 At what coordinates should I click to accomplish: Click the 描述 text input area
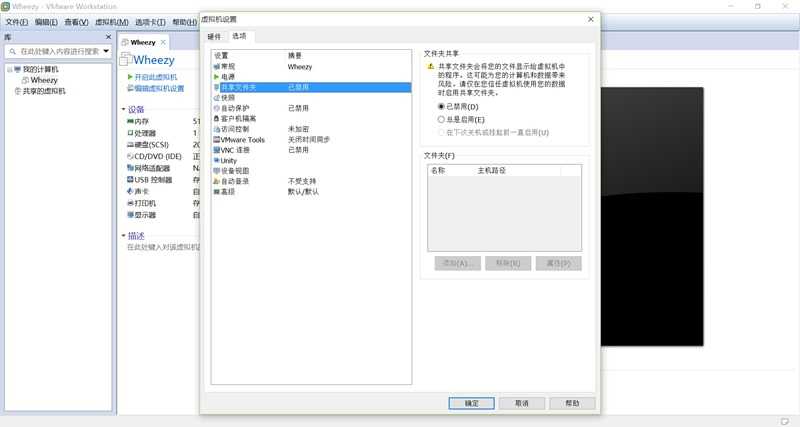click(162, 247)
